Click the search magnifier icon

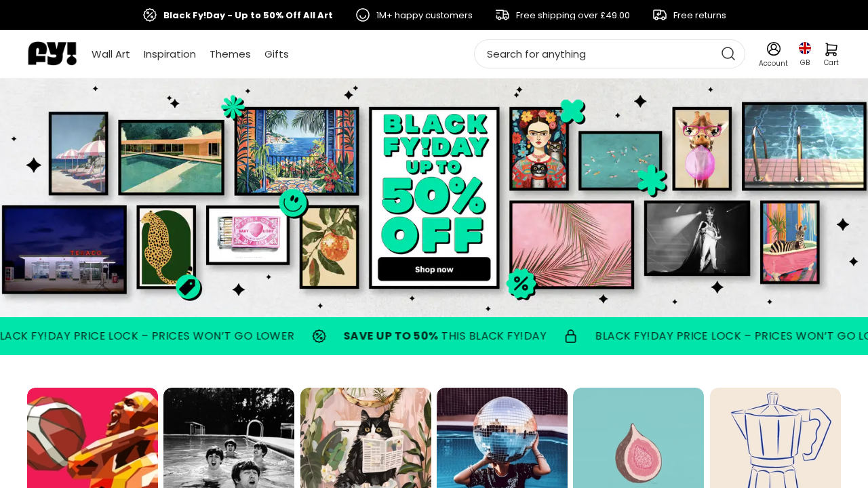[728, 54]
